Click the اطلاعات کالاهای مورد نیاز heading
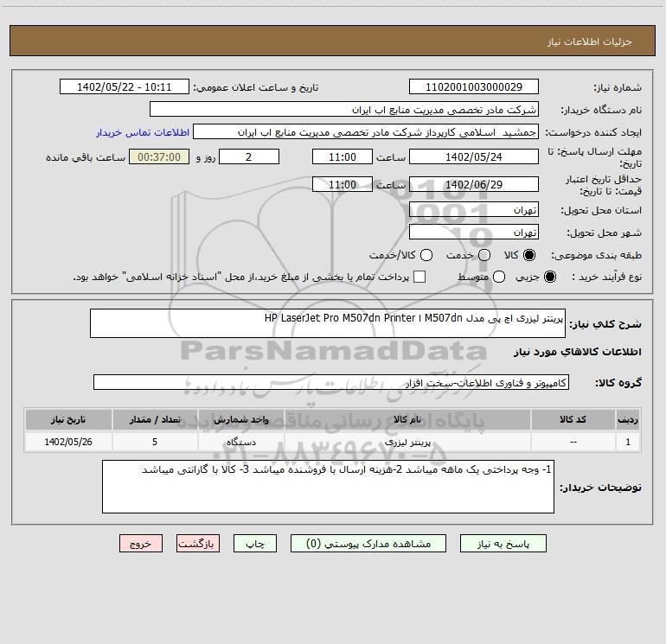 (577, 352)
